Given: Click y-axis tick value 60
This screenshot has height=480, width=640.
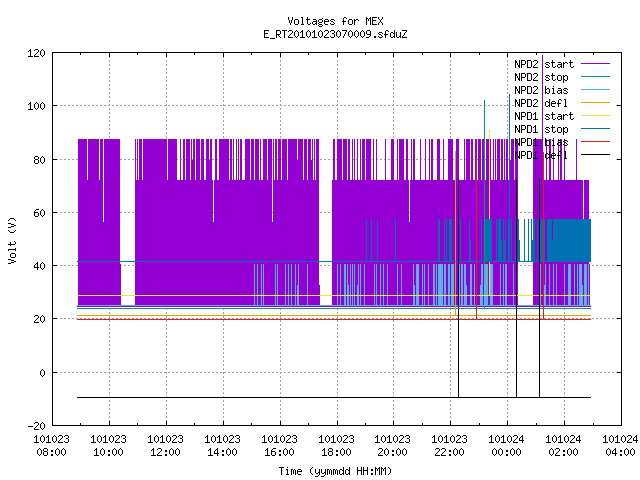Looking at the screenshot, I should [x=39, y=213].
